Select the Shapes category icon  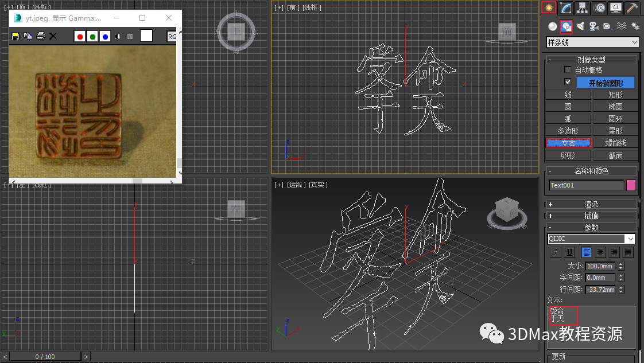click(x=567, y=26)
